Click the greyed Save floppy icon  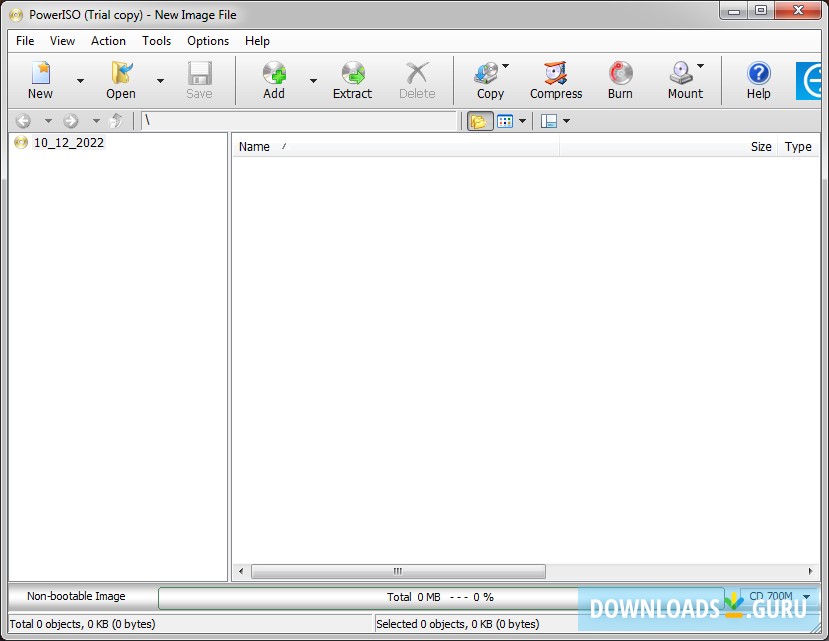point(199,74)
